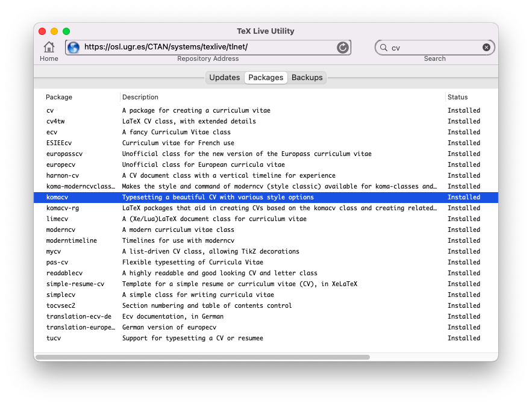532x406 pixels.
Task: Select the pas-cv package row
Action: click(266, 263)
